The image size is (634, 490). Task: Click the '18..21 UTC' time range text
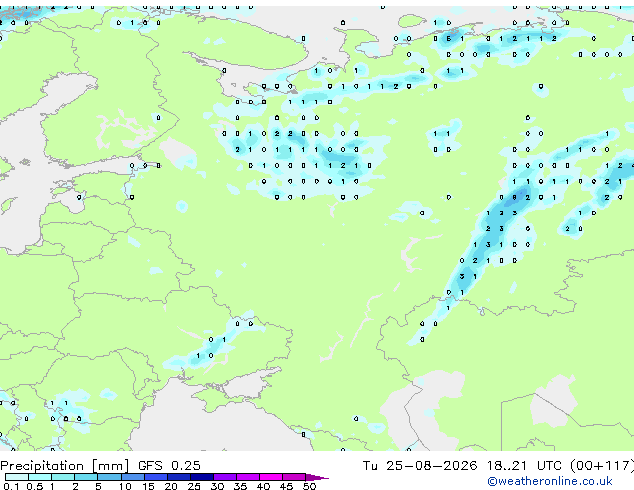(x=524, y=466)
